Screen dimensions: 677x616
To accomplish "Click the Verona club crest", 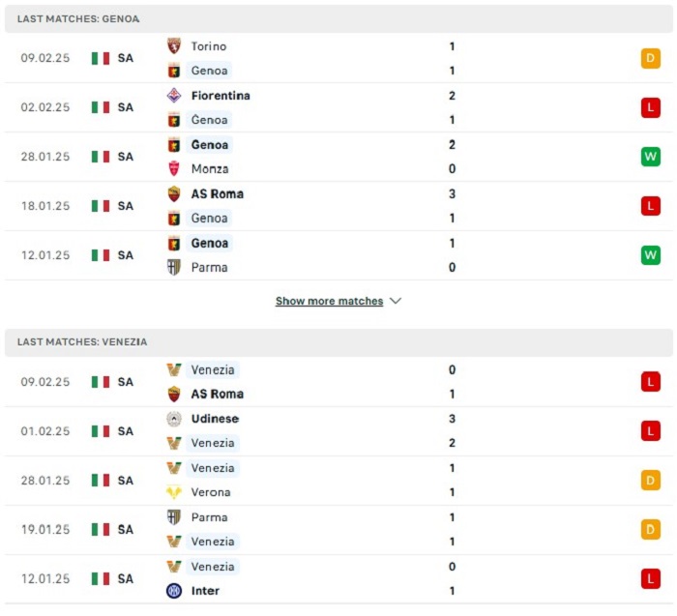I will tap(174, 492).
